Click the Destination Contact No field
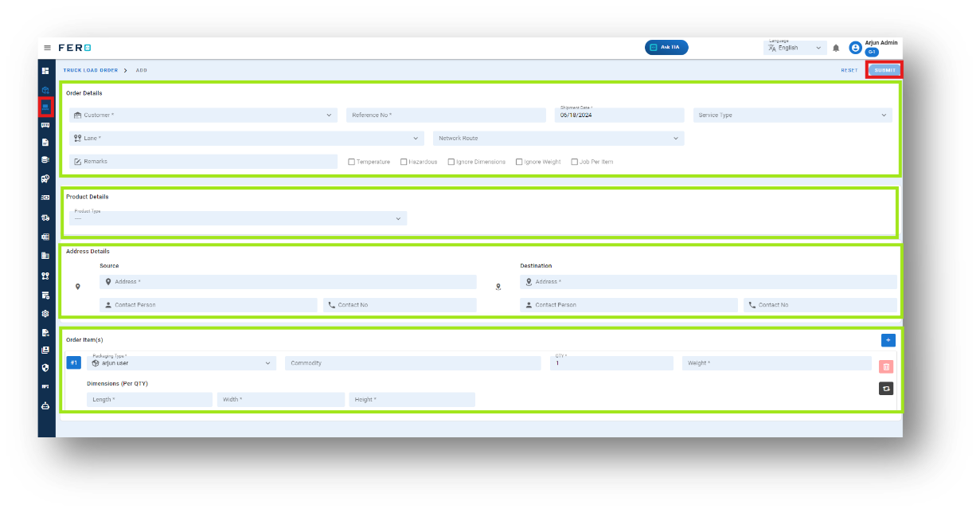980x513 pixels. pyautogui.click(x=820, y=305)
